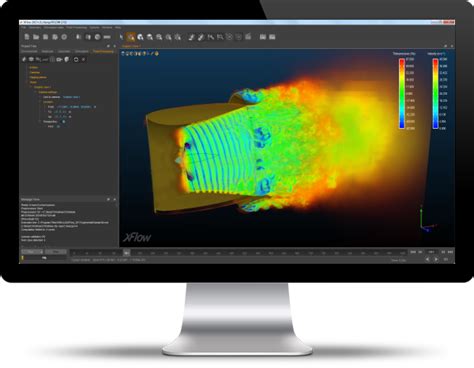Open the Simulation data menu
This screenshot has height=368, width=474.
[x=54, y=27]
